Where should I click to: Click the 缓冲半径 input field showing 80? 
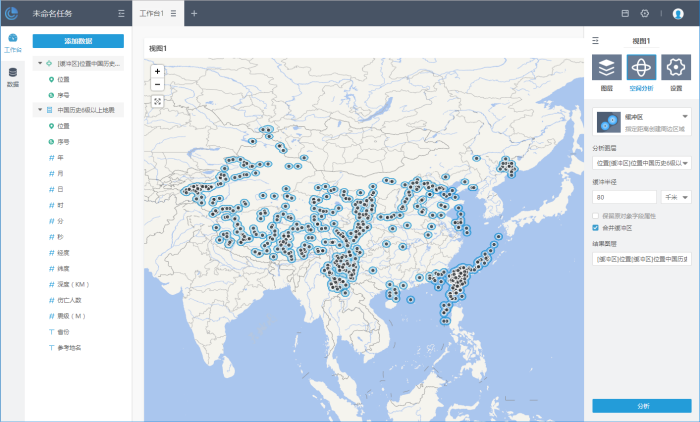click(624, 197)
